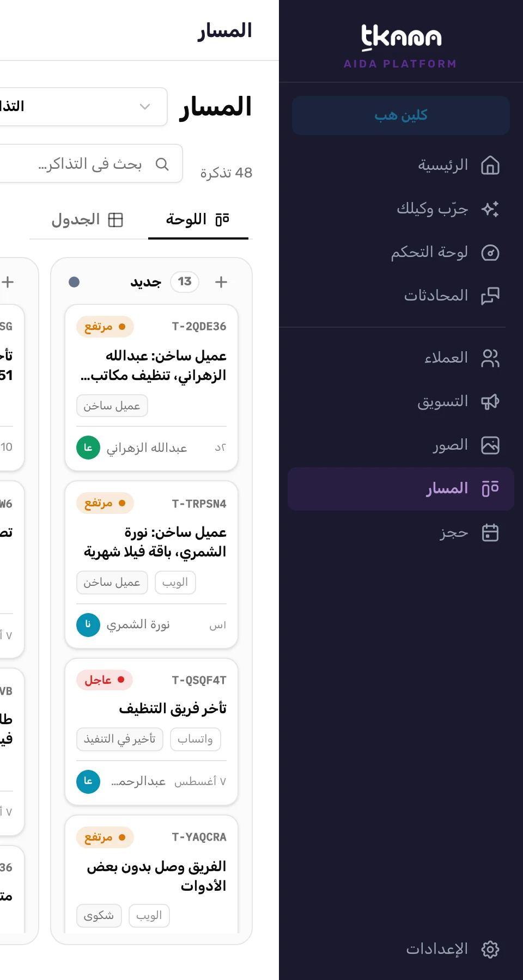Open التسويق menu item
The width and height of the screenshot is (523, 980).
(401, 401)
